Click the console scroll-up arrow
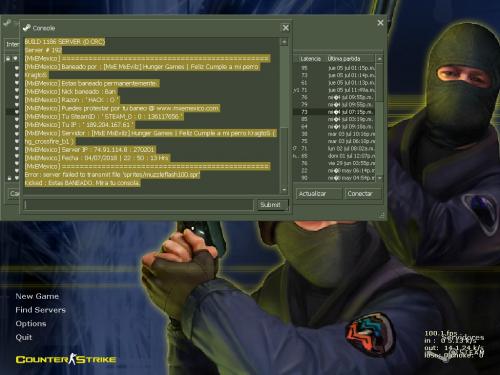500x375 pixels. point(284,42)
